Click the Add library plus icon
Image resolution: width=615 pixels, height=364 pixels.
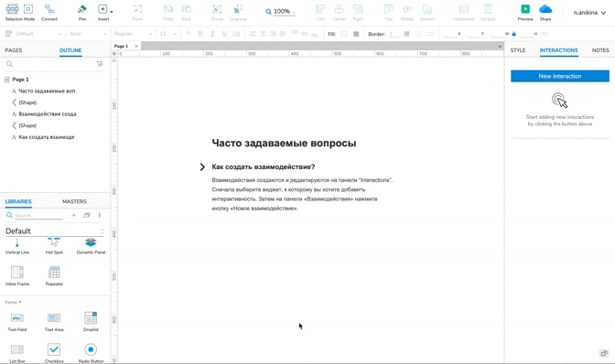tap(74, 215)
